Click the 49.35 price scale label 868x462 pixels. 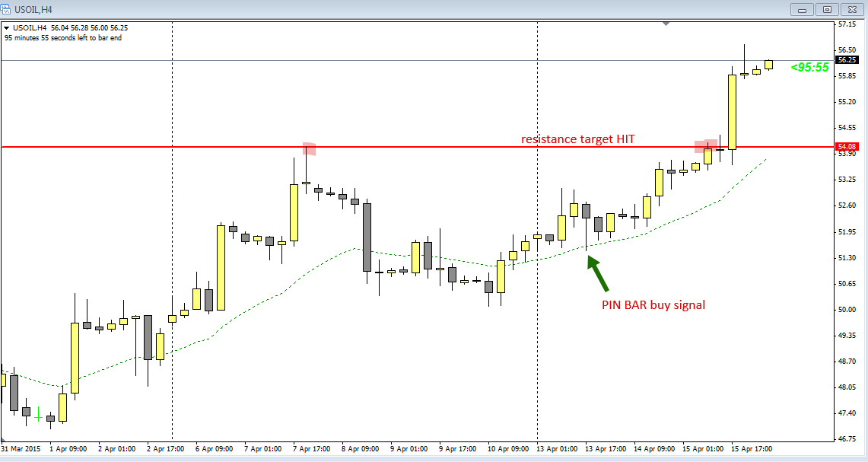tap(847, 336)
